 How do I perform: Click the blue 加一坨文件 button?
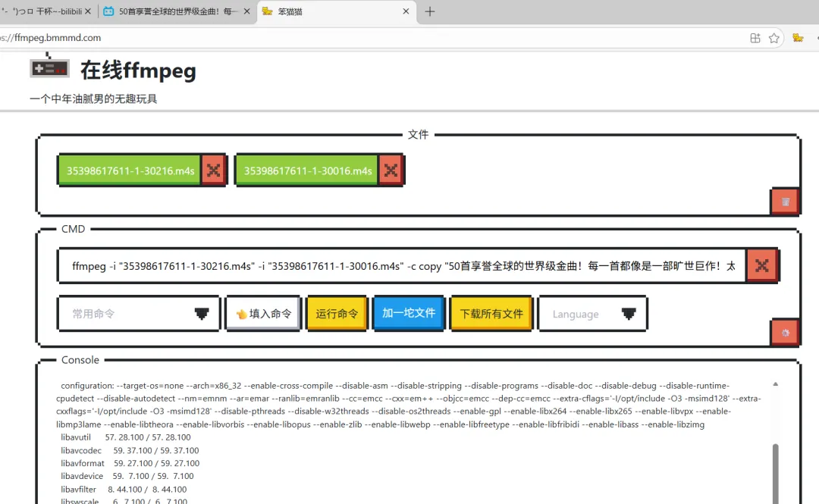pyautogui.click(x=409, y=313)
